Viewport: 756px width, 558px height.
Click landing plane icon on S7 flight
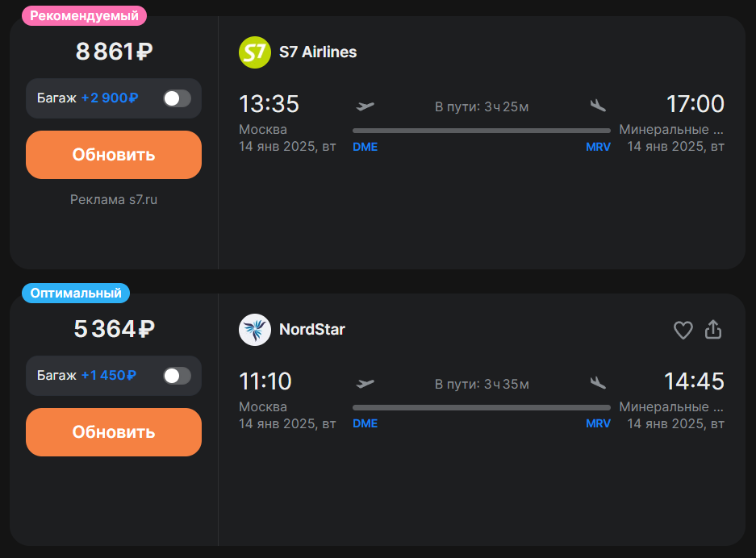point(598,106)
